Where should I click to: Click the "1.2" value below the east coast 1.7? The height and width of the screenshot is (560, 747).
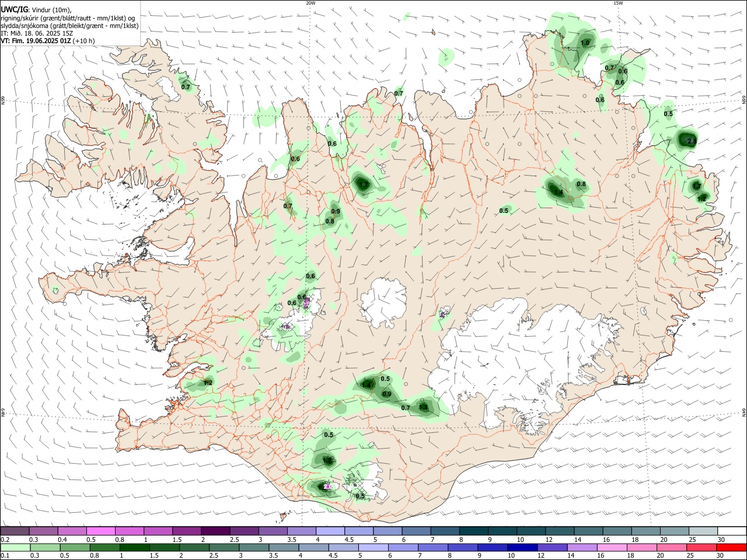tap(702, 199)
